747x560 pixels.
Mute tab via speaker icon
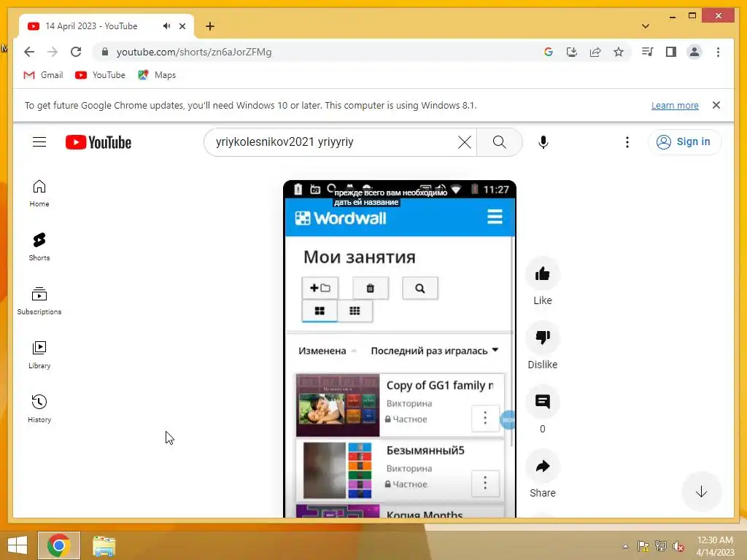pyautogui.click(x=166, y=26)
